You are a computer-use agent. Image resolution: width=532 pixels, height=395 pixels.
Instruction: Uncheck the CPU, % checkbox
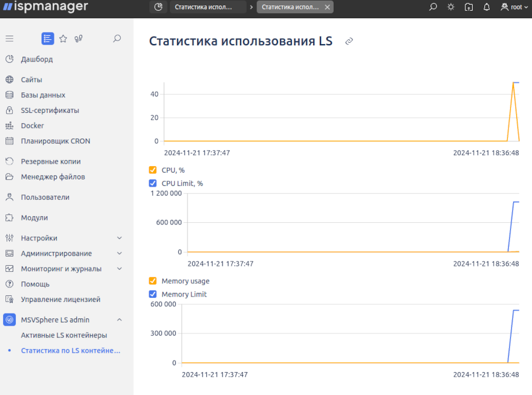point(152,170)
